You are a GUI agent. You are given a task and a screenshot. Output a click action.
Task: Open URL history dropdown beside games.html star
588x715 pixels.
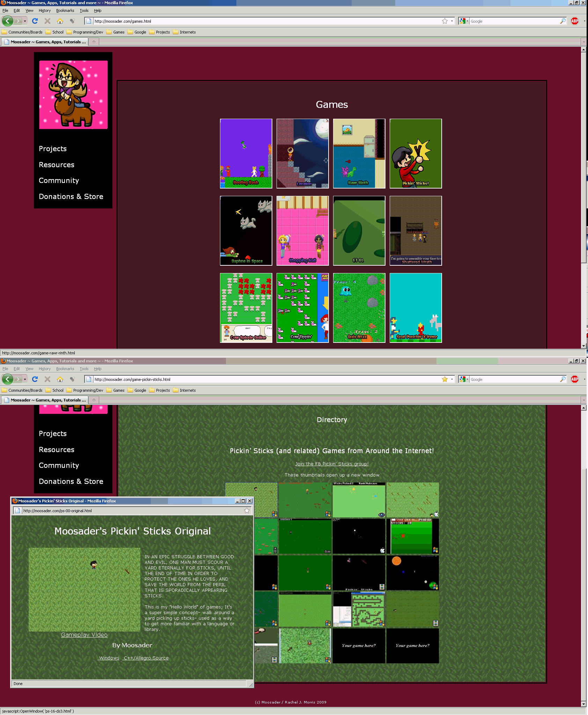coord(452,21)
